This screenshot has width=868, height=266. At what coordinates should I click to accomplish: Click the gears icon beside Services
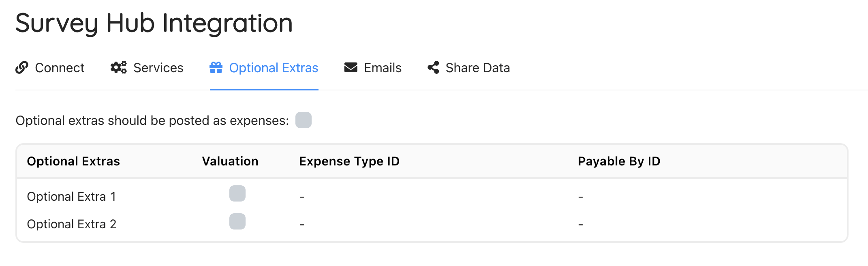click(118, 67)
